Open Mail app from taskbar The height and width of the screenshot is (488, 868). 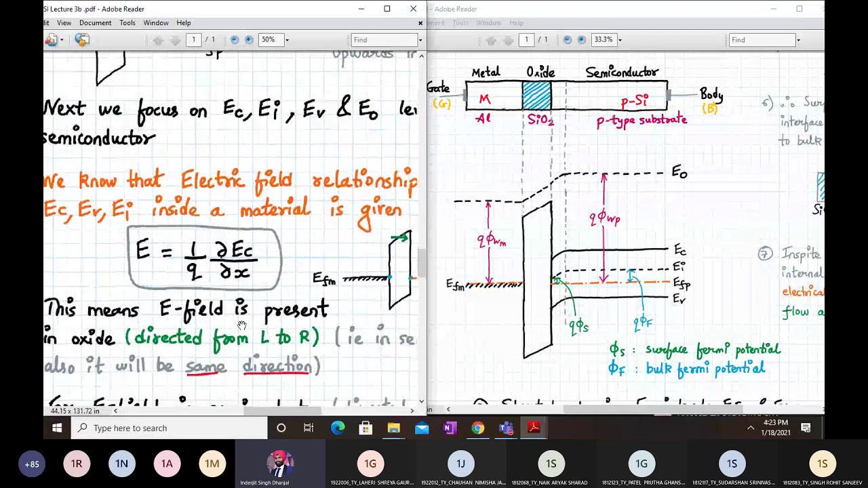tap(422, 428)
